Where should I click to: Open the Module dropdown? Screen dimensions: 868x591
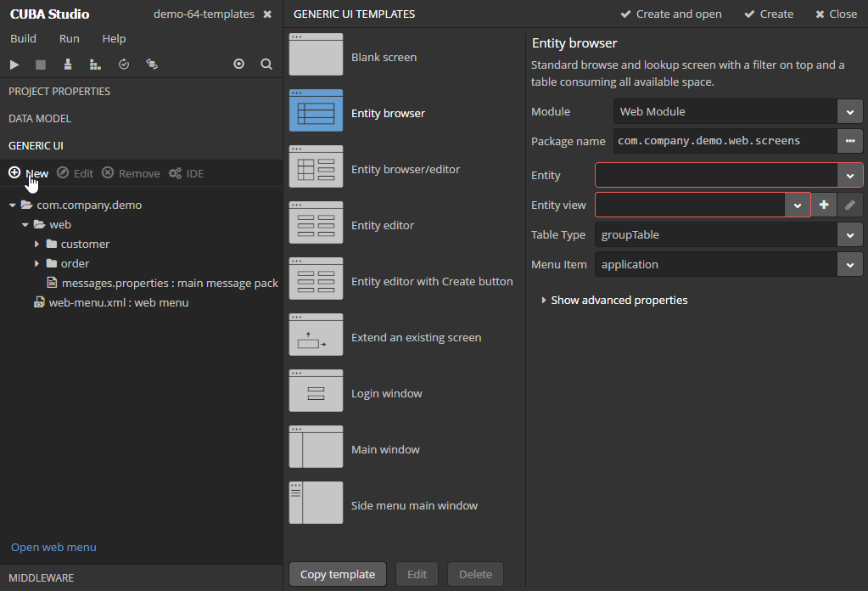pyautogui.click(x=849, y=111)
